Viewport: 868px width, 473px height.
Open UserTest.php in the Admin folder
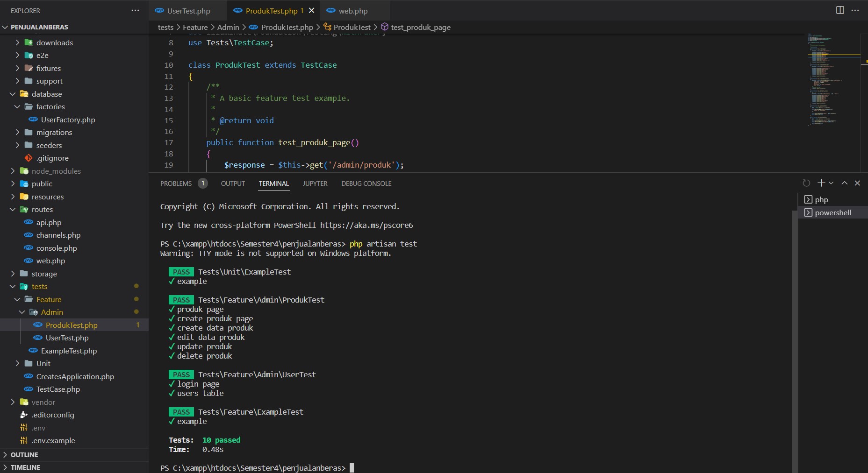coord(74,338)
